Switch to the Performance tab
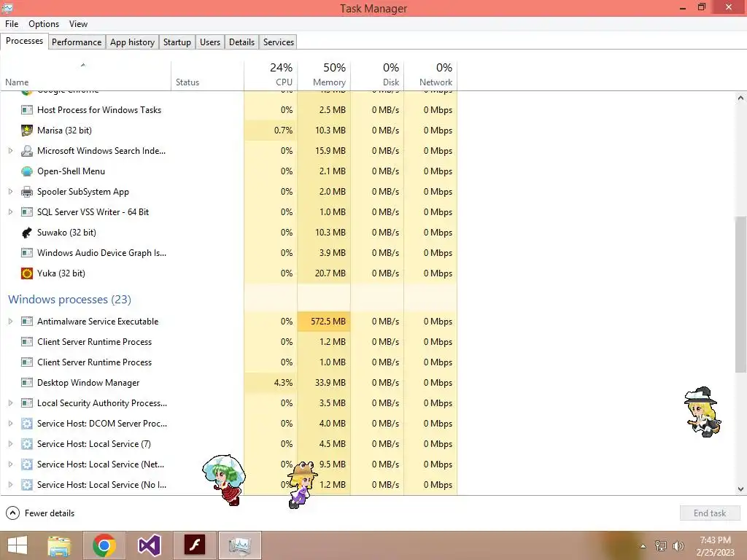The image size is (747, 560). click(77, 42)
